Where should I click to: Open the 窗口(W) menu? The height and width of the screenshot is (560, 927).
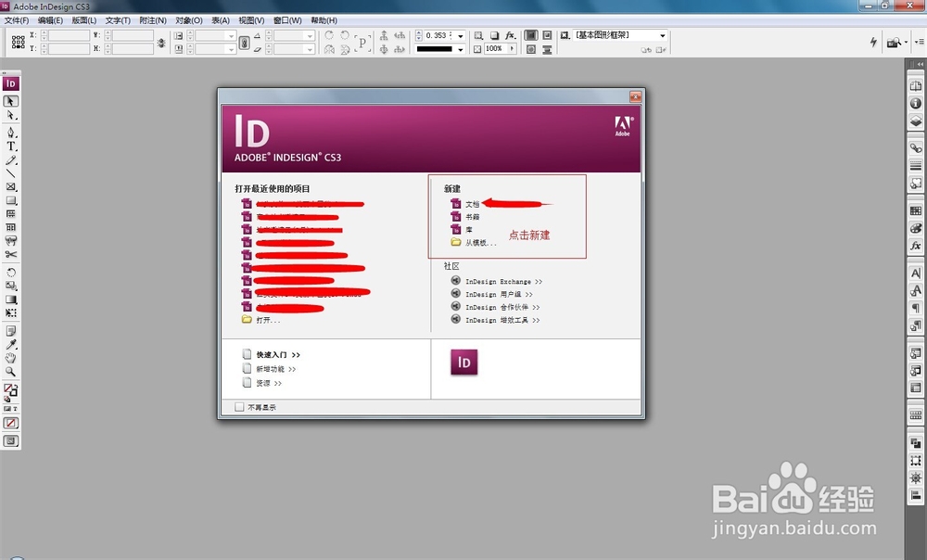[287, 20]
